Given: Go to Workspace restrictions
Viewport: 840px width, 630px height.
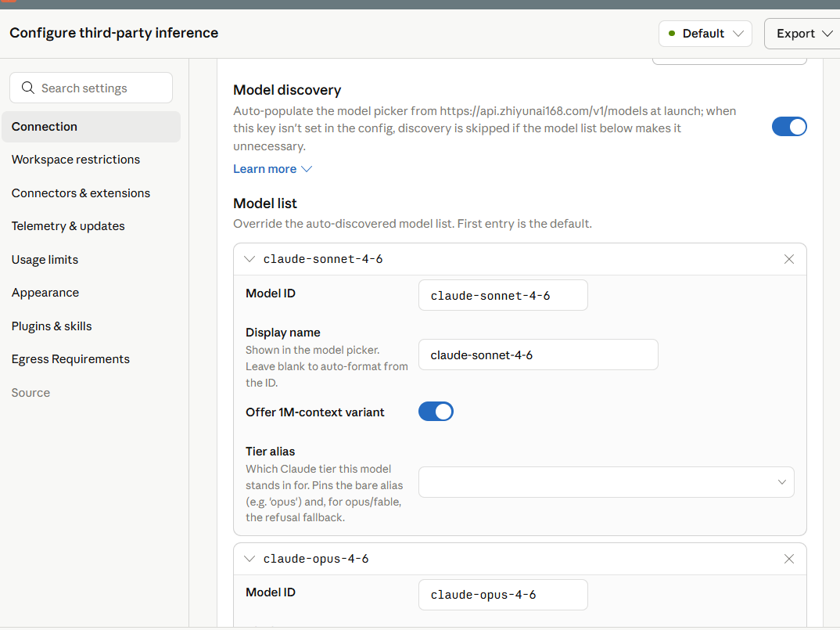Looking at the screenshot, I should tap(76, 160).
